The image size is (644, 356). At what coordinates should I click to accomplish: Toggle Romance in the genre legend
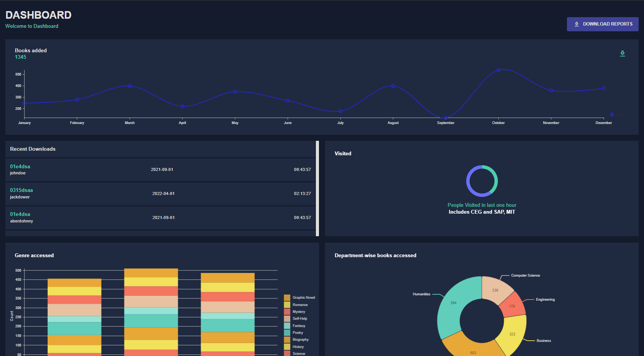click(x=296, y=305)
